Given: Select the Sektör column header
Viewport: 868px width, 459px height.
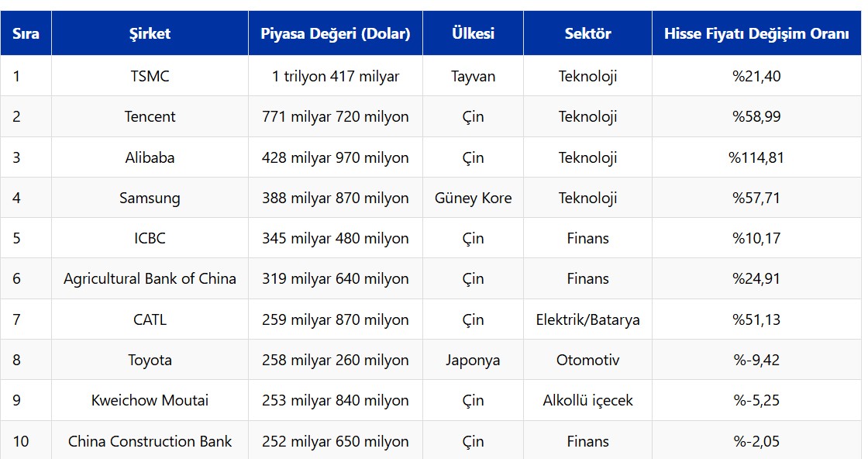Looking at the screenshot, I should (587, 33).
